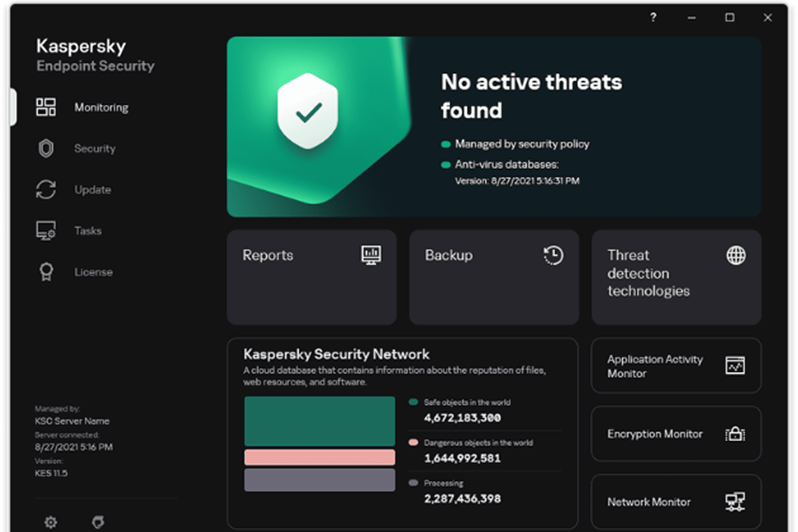
Task: Maximize the Kaspersky window
Action: click(730, 17)
